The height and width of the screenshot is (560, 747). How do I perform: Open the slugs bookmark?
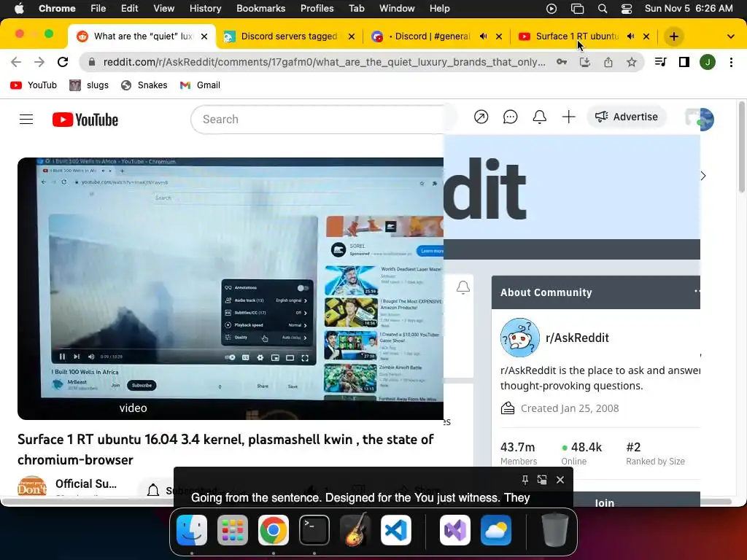(x=89, y=85)
